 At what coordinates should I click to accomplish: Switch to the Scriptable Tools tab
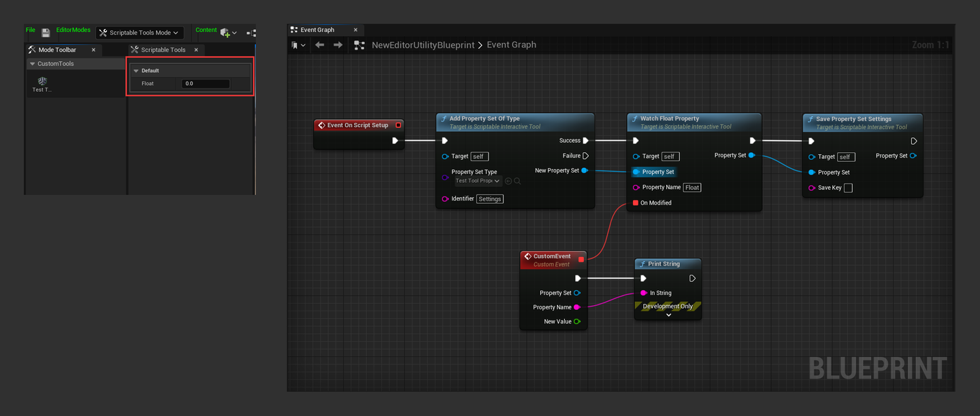tap(163, 50)
